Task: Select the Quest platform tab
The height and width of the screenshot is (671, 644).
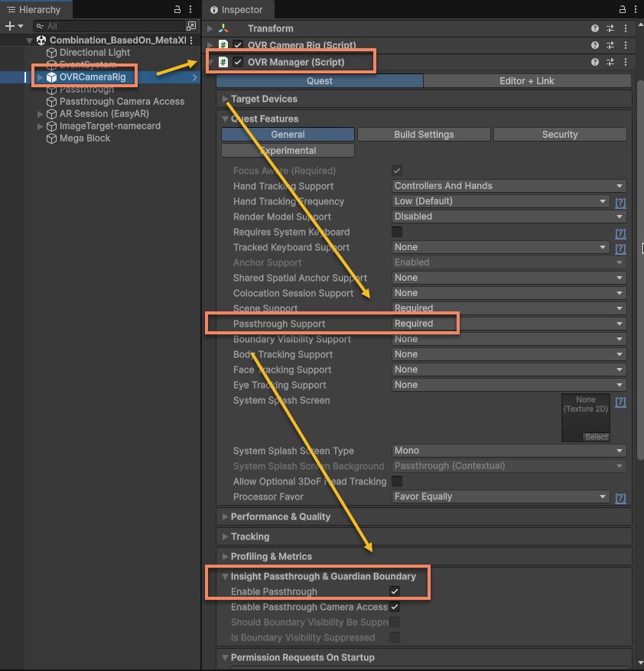Action: [x=320, y=81]
